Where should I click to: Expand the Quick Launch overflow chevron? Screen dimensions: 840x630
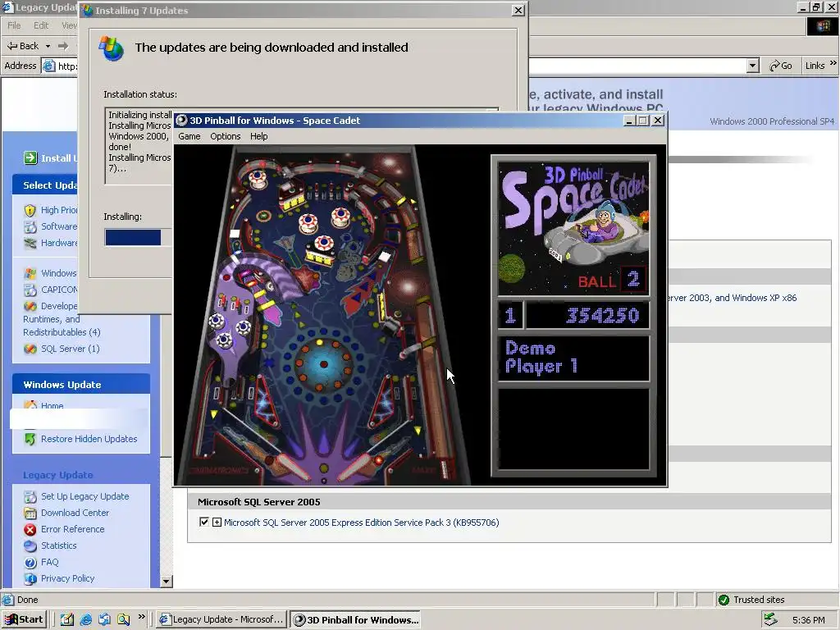141,617
